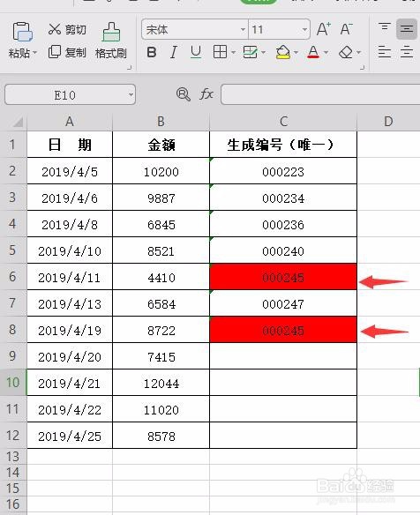Viewport: 420px width, 515px height.
Task: Click the magnifier zoom icon near formula bar
Action: click(x=183, y=94)
